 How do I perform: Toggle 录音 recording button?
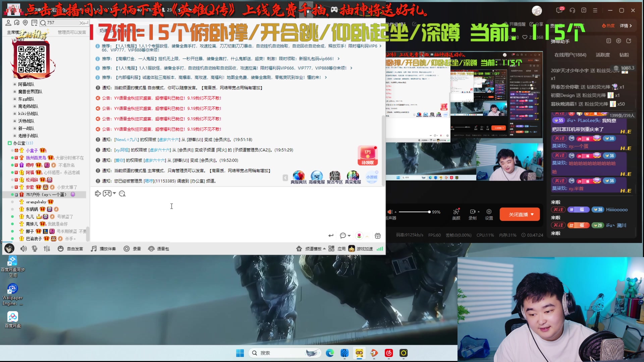click(x=132, y=249)
